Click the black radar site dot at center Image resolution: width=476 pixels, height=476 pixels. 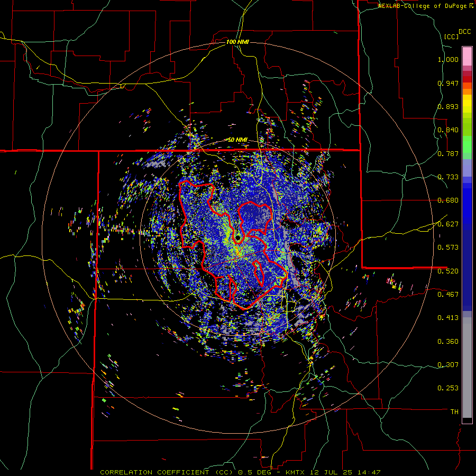pos(237,237)
